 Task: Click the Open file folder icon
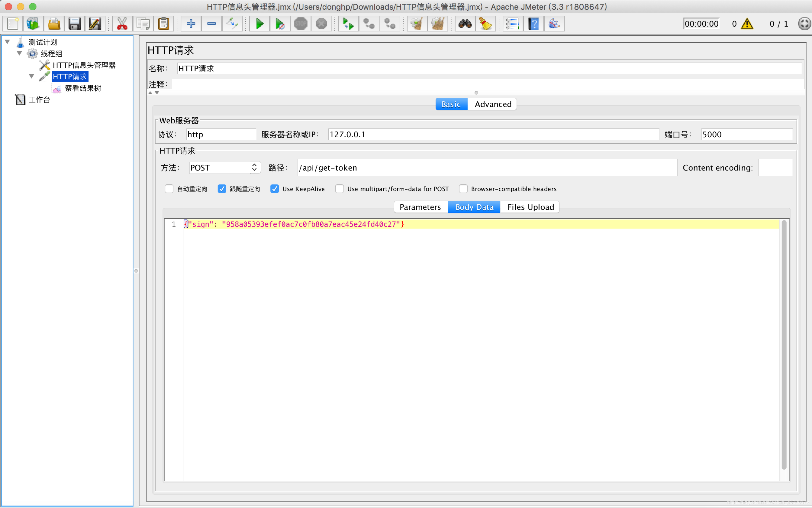(x=54, y=24)
